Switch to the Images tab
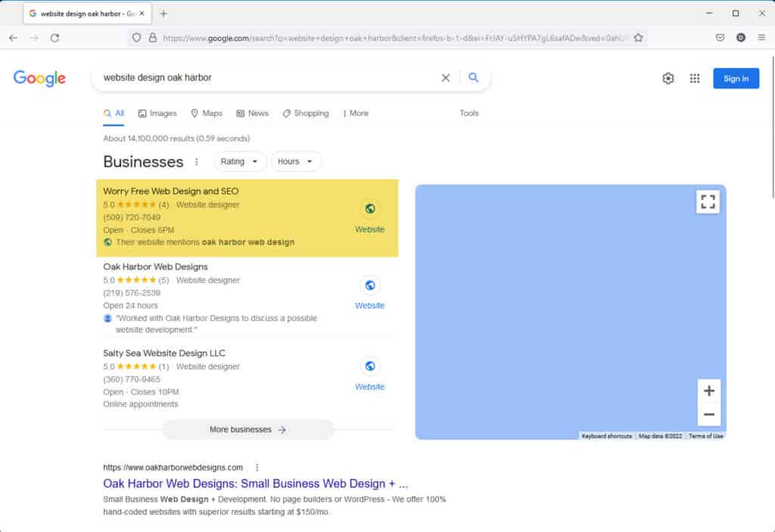 157,114
